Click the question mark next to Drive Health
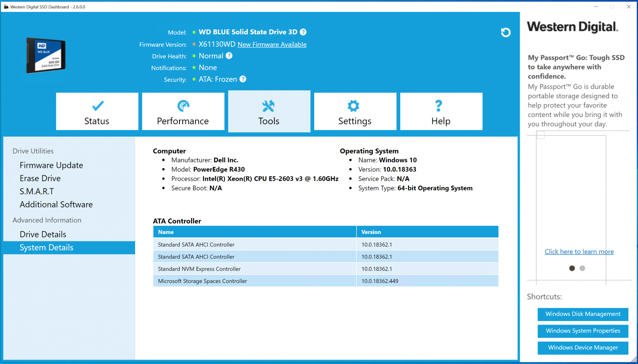 pos(229,56)
